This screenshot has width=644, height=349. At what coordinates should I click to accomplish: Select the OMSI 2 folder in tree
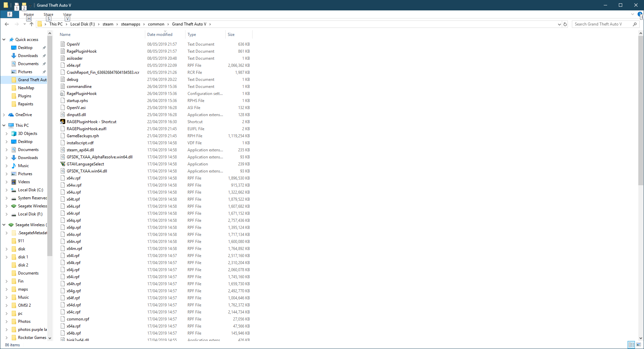(x=24, y=305)
